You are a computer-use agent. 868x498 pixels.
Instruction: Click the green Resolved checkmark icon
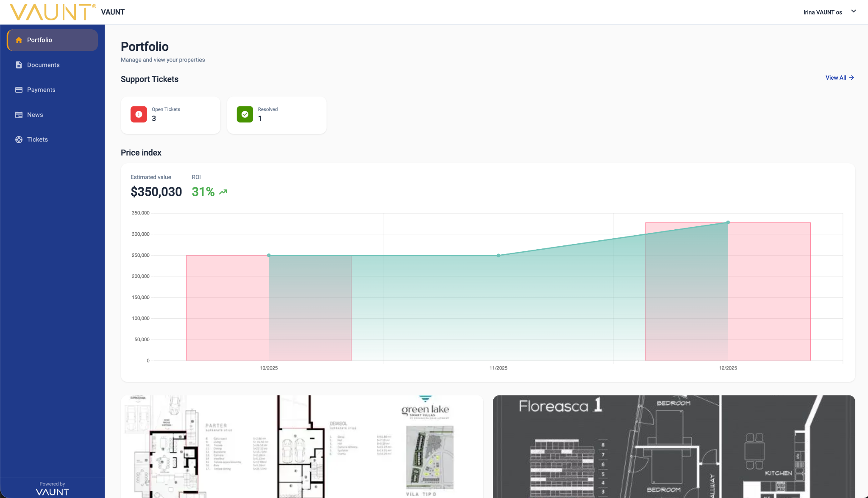pyautogui.click(x=245, y=114)
